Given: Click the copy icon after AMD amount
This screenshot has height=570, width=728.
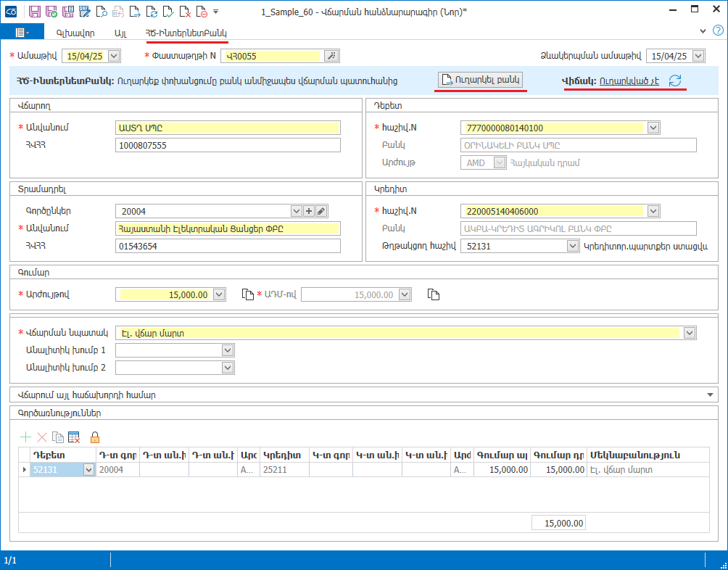Looking at the screenshot, I should click(434, 294).
